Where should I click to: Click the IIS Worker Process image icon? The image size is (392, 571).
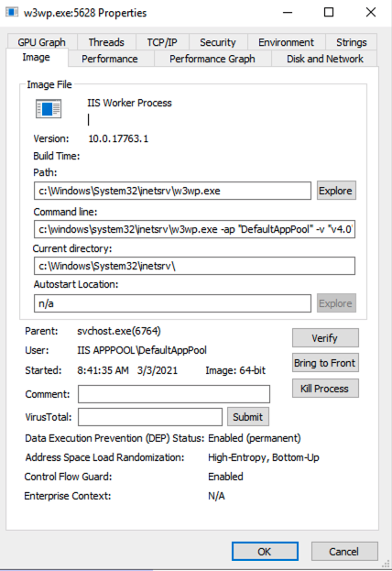(x=49, y=108)
